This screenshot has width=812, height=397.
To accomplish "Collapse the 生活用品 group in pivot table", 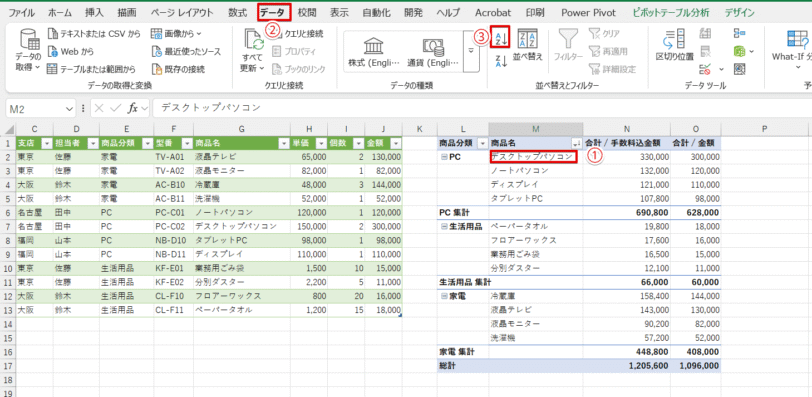I will point(444,227).
